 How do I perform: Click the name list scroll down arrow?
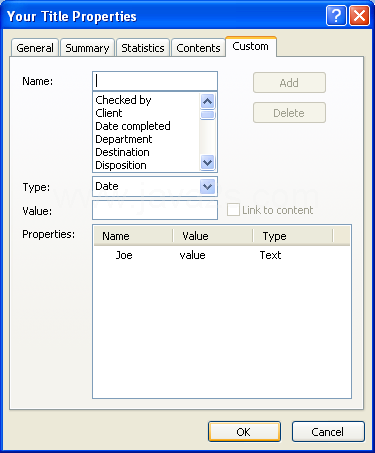(x=208, y=163)
